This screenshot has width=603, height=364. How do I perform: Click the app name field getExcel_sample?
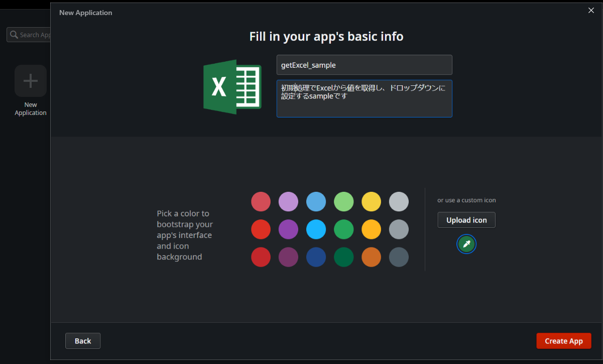click(x=365, y=65)
